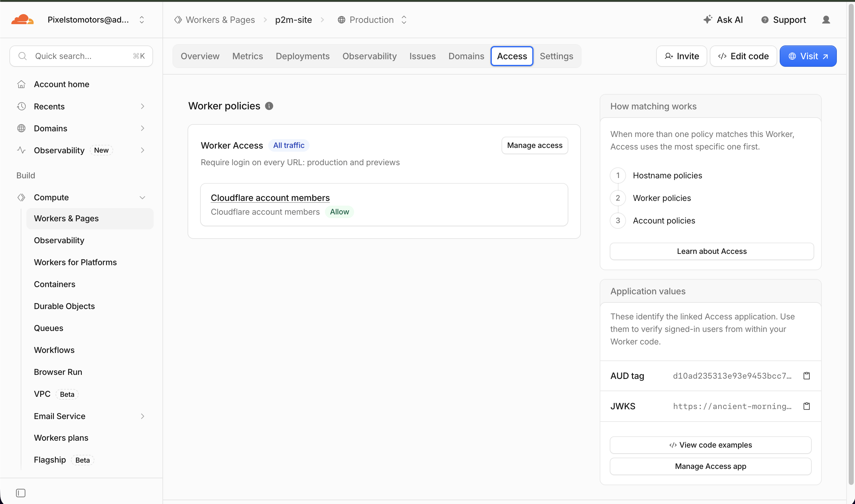Click Learn about Access button

click(712, 251)
